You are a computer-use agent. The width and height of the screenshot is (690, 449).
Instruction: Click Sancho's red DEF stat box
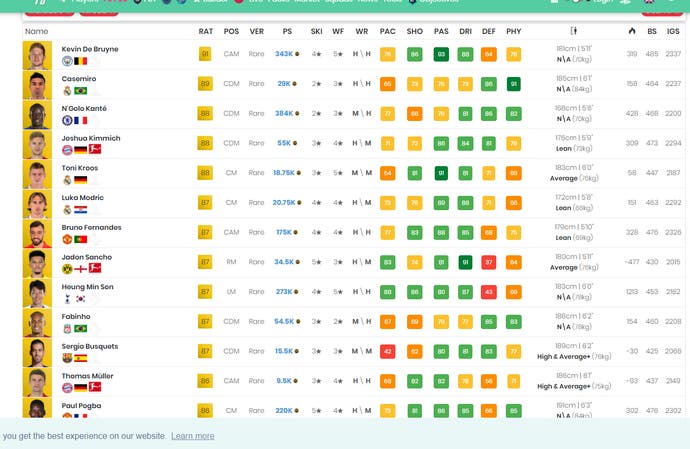pyautogui.click(x=488, y=262)
